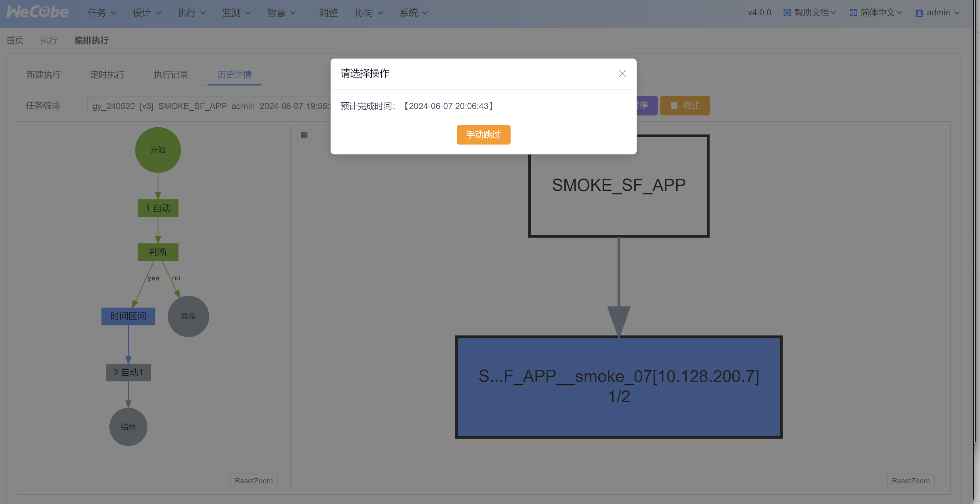This screenshot has width=980, height=504.
Task: Click the 帮助文档 document icon
Action: [787, 13]
